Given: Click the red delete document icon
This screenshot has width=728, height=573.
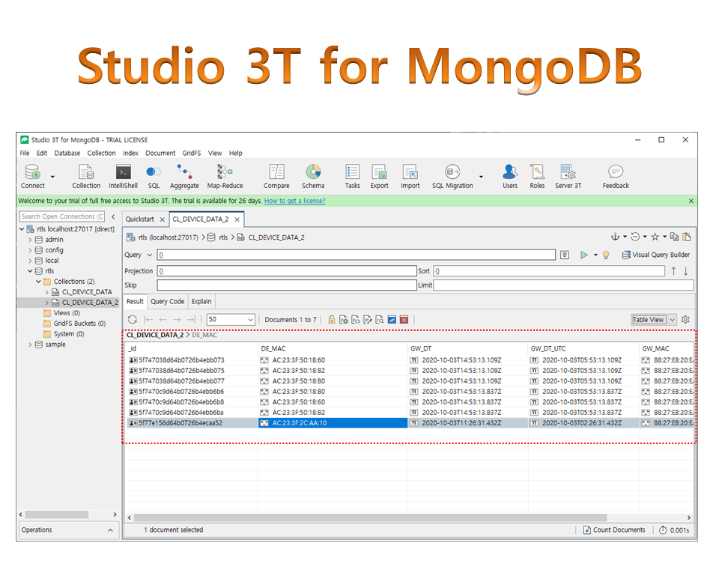Looking at the screenshot, I should [404, 320].
